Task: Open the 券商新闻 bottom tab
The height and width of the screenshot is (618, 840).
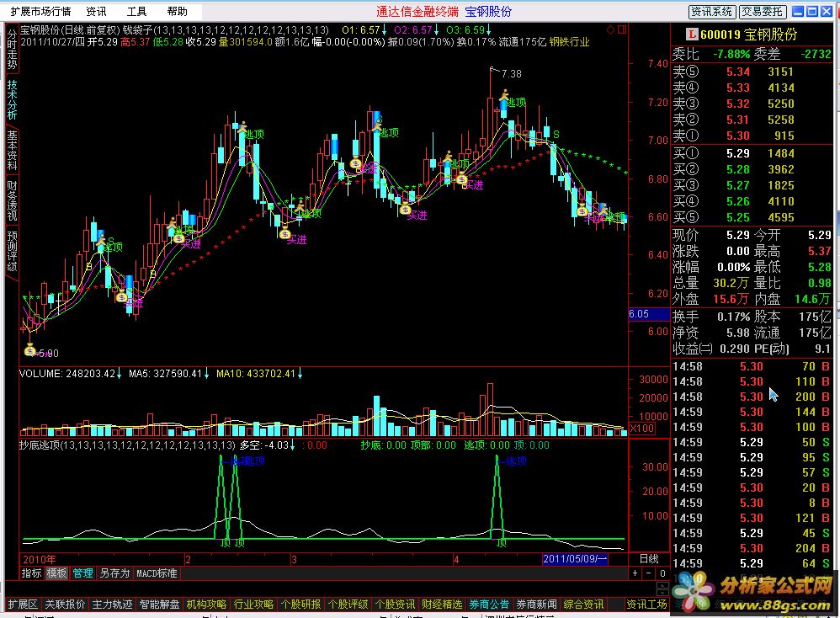Action: 536,604
